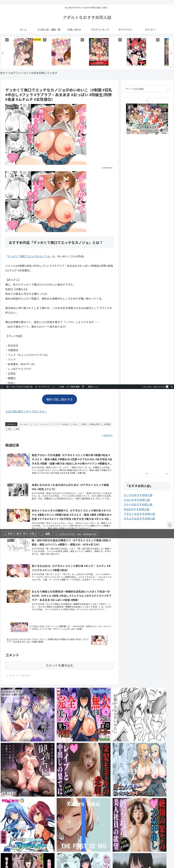This screenshot has width=174, height=868.
Task: Select the 女性優位 tag chip
Action: click(x=106, y=424)
